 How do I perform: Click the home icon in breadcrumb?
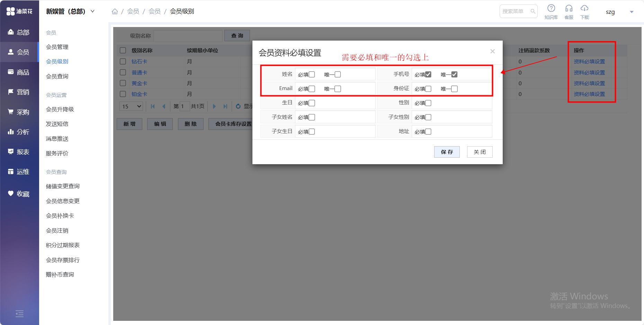(x=115, y=11)
